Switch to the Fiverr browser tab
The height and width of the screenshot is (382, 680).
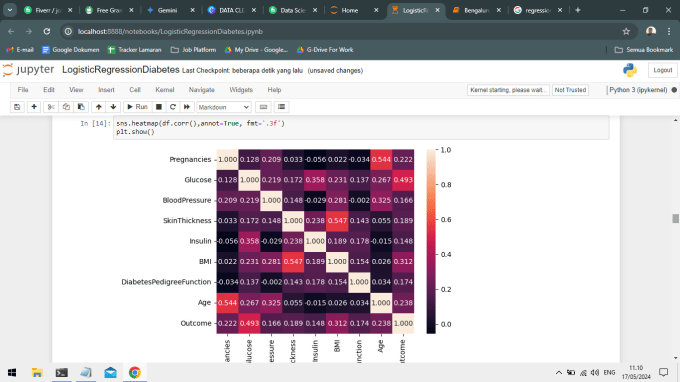(48, 10)
